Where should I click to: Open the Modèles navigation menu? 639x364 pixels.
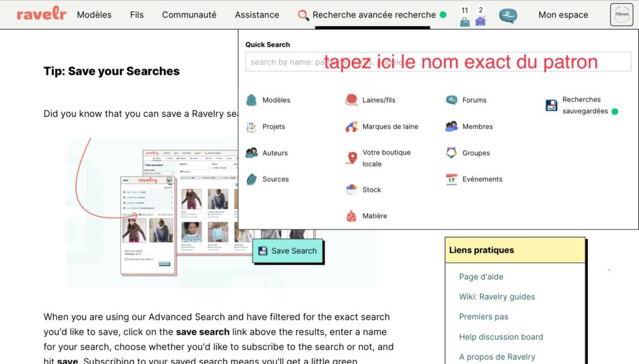click(94, 15)
